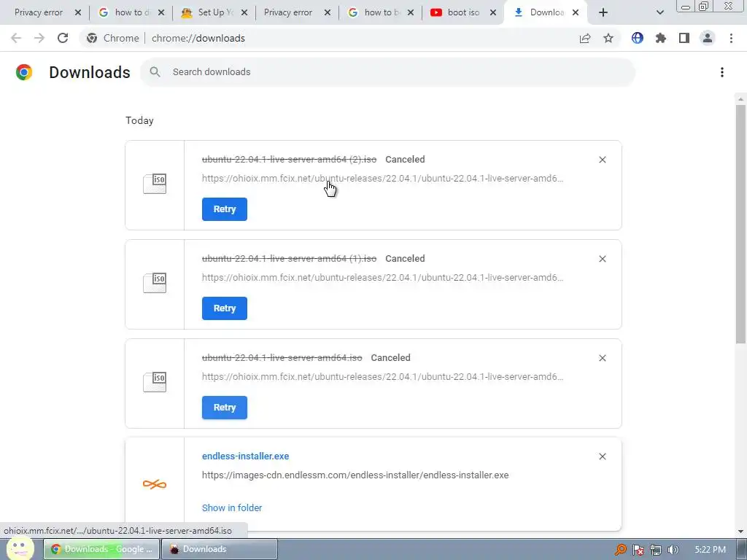
Task: Click iso file icon of amd64 (1).iso
Action: pyautogui.click(x=155, y=283)
